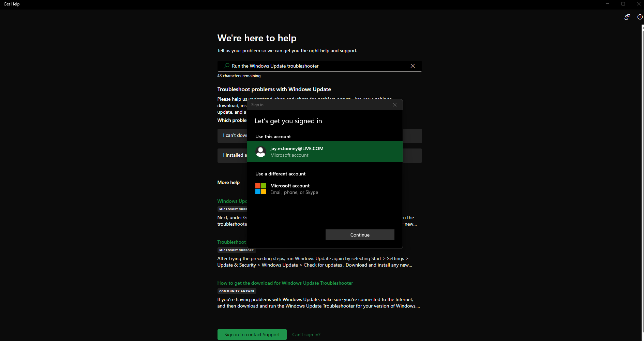Select the jay.m.looney@LIVE.COM account
The image size is (644, 341).
325,152
